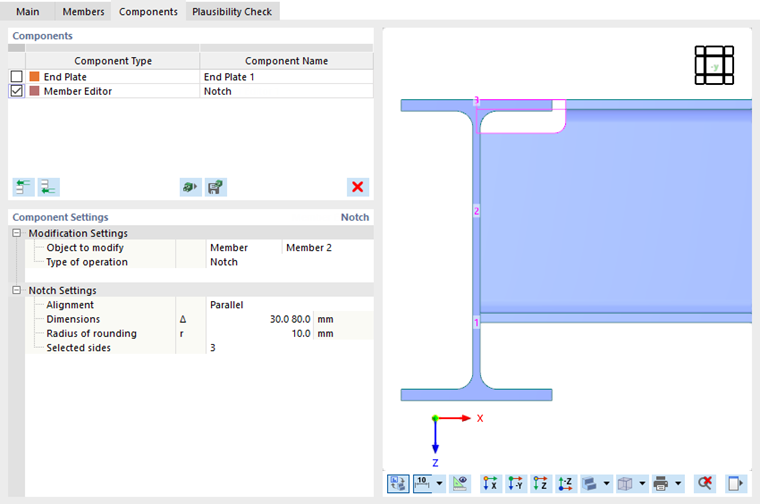The image size is (760, 504).
Task: Click the undock preview window icon
Action: click(x=736, y=484)
